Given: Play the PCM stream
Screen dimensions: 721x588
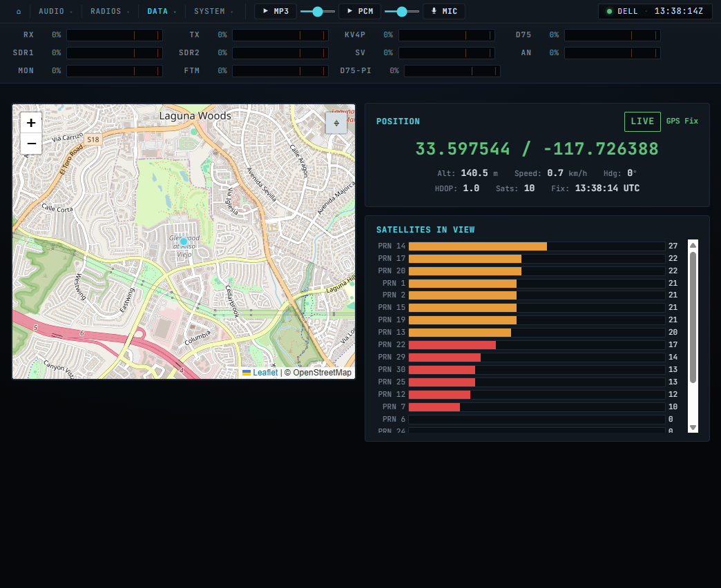Looking at the screenshot, I should pyautogui.click(x=360, y=11).
